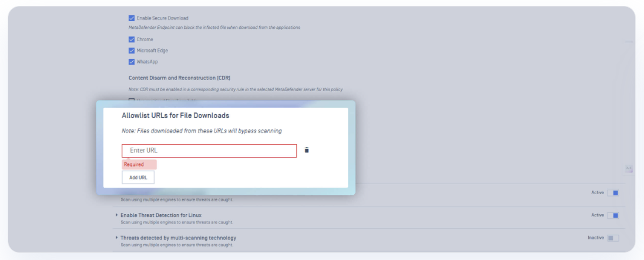Uncheck Enable Secure Download checkbox
Image resolution: width=644 pixels, height=260 pixels.
click(132, 18)
